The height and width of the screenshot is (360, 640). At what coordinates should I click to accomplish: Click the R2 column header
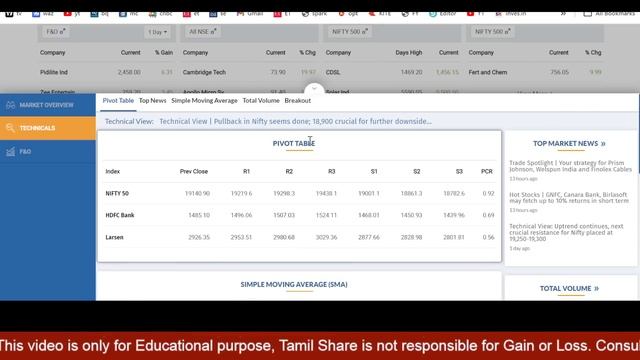coord(289,171)
